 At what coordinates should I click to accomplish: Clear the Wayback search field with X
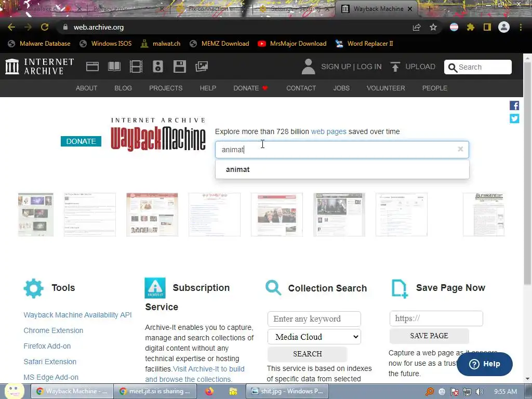pyautogui.click(x=460, y=149)
